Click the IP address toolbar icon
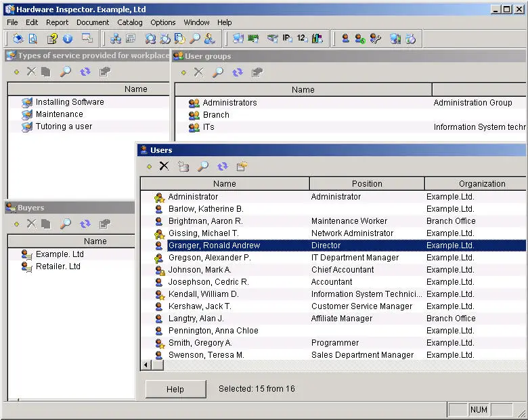Screen dimensions: 528x420 287,39
